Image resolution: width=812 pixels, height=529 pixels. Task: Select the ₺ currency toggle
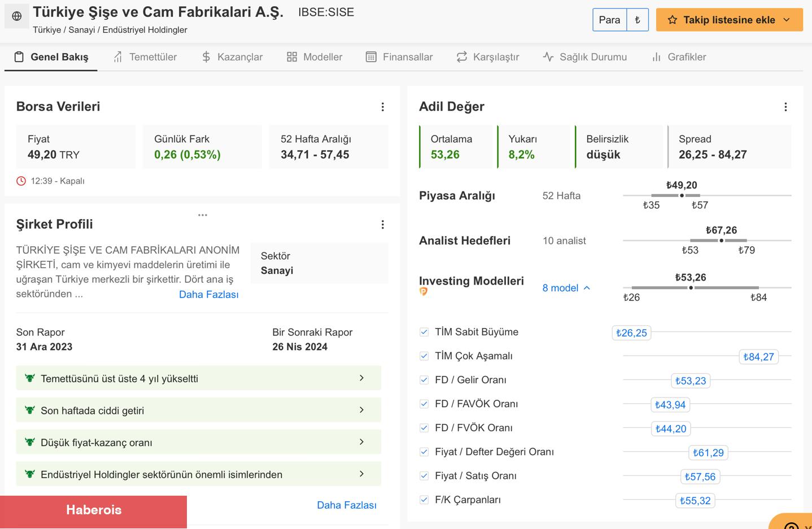tap(638, 20)
